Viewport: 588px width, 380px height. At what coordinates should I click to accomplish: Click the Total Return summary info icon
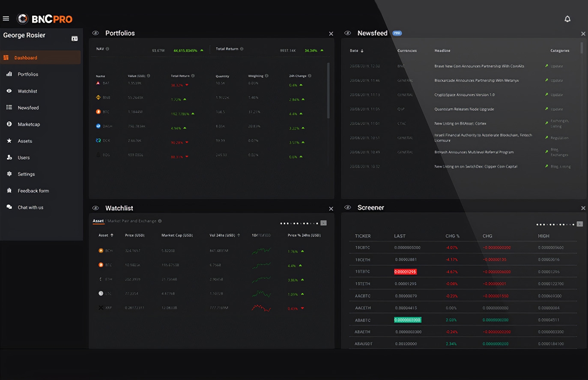pyautogui.click(x=242, y=49)
